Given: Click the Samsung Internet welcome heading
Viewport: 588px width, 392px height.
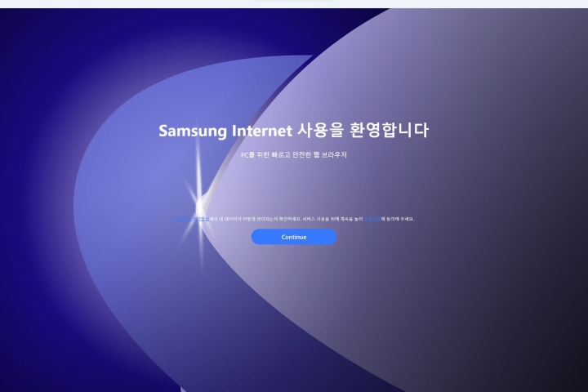Looking at the screenshot, I should tap(293, 131).
